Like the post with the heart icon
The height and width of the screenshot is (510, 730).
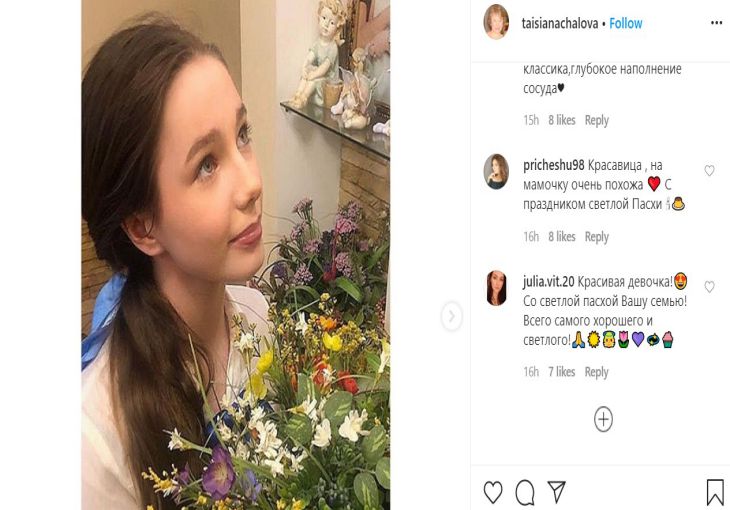click(x=493, y=492)
